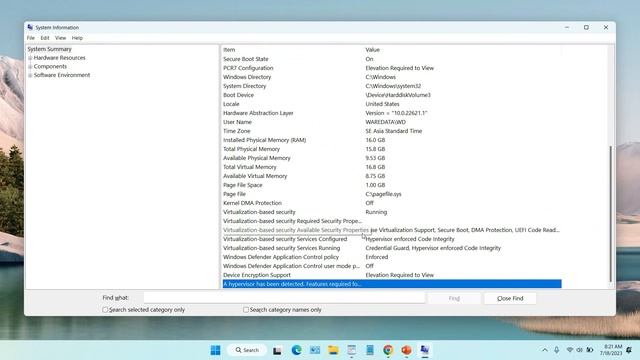Viewport: 640px width, 360px height.
Task: Select System Summary in the tree
Action: tap(49, 49)
